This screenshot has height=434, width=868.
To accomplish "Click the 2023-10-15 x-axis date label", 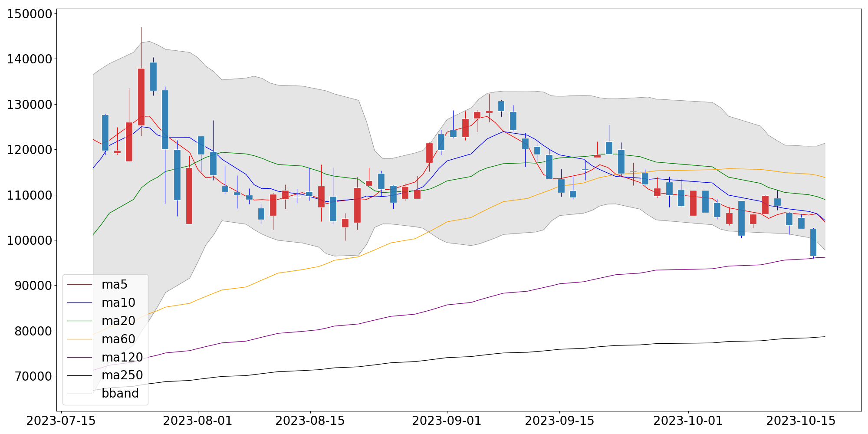I will tap(801, 421).
